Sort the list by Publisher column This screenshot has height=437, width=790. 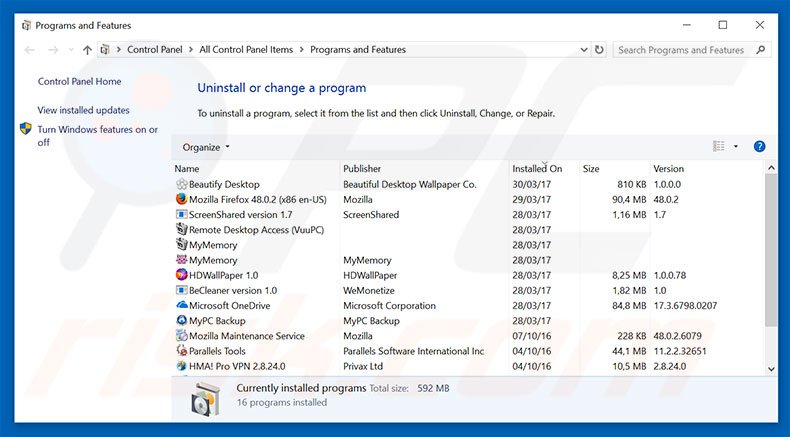coord(362,169)
